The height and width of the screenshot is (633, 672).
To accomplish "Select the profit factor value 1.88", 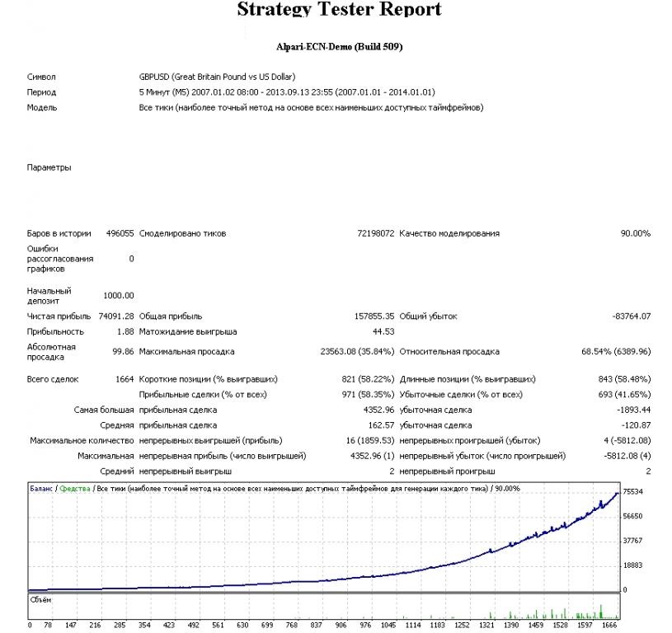I will (125, 332).
